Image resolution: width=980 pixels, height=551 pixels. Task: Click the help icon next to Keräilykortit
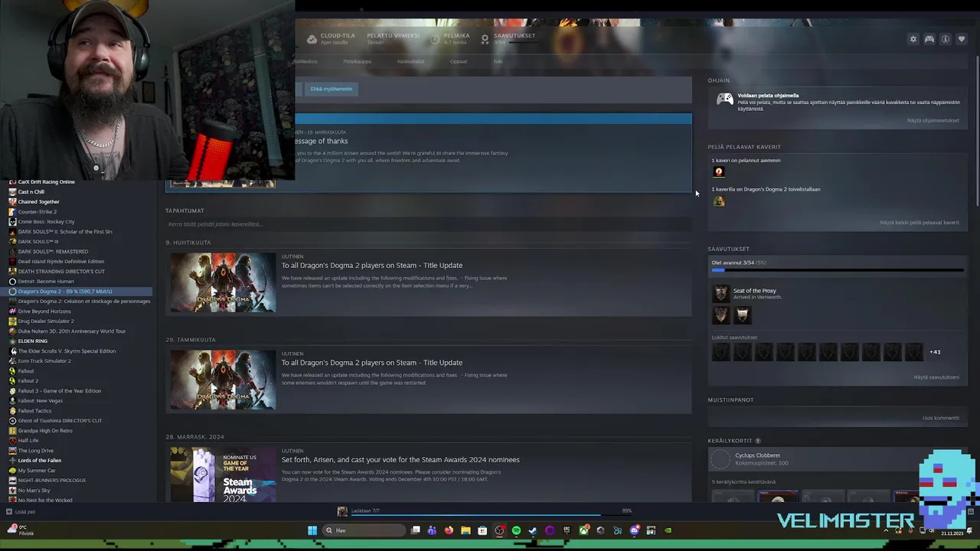tap(758, 441)
